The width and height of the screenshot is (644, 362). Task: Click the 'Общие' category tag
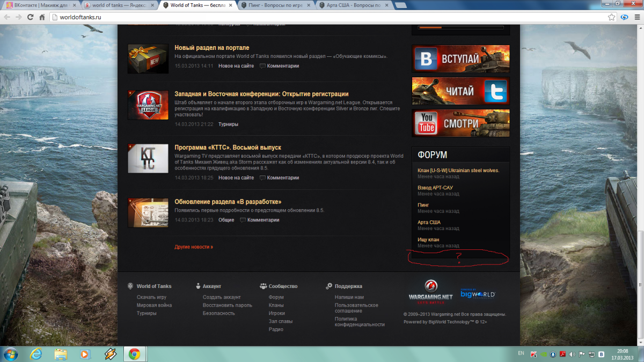[226, 220]
